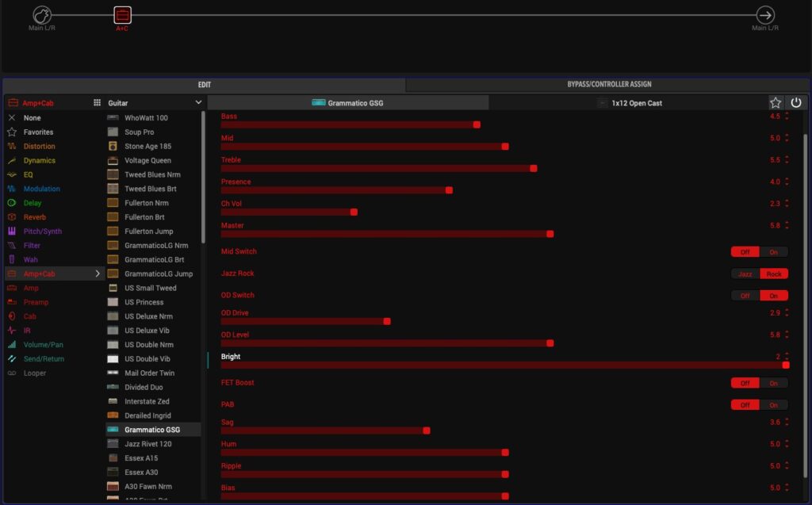Select the Reverb effect category

(35, 217)
